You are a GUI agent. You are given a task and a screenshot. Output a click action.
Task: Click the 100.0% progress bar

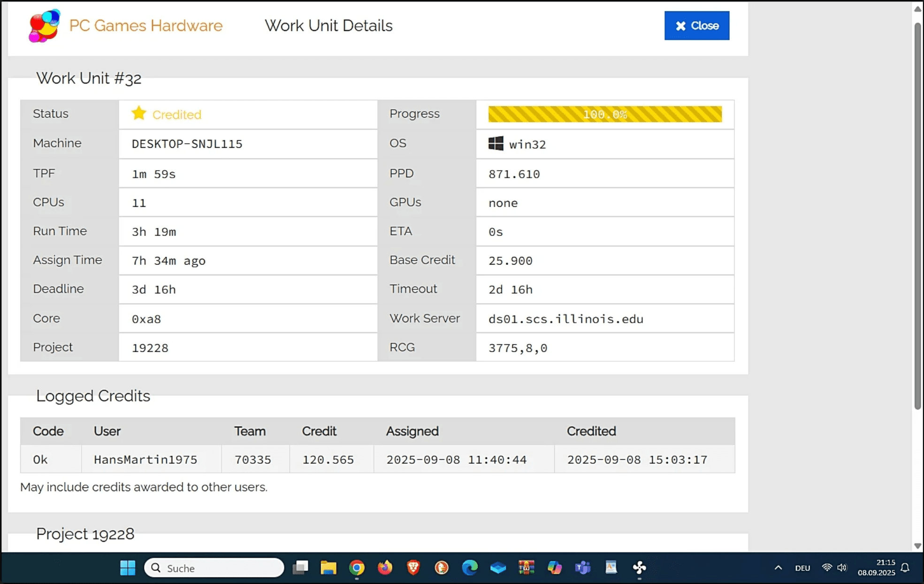coord(604,114)
